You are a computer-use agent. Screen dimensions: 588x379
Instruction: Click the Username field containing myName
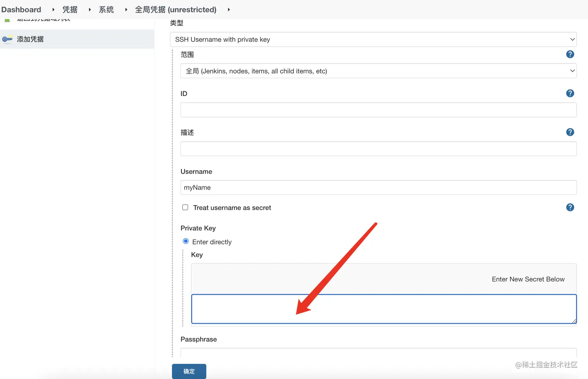pyautogui.click(x=378, y=187)
